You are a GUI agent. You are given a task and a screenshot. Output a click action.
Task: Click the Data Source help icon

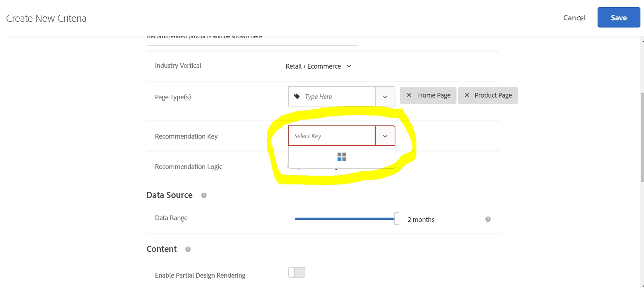pyautogui.click(x=204, y=195)
